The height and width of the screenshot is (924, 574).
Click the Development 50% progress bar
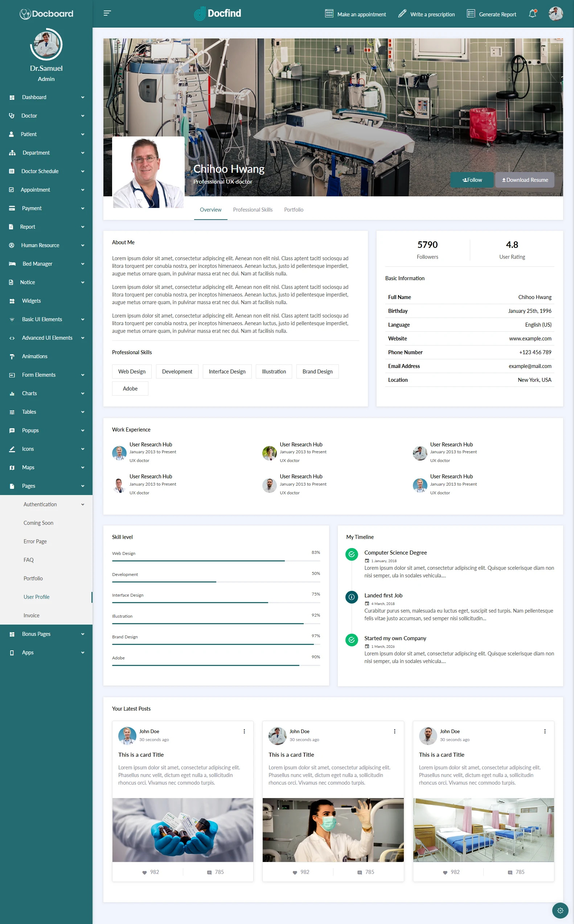click(x=216, y=582)
